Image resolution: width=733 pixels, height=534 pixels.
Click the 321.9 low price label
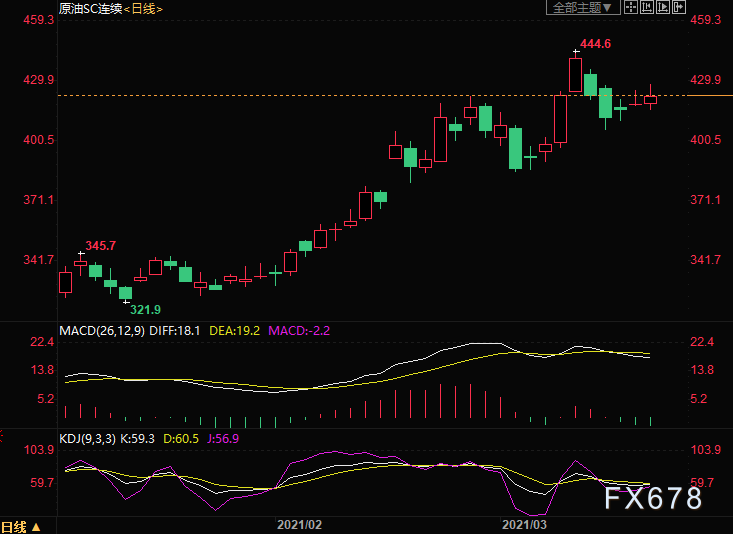(145, 310)
